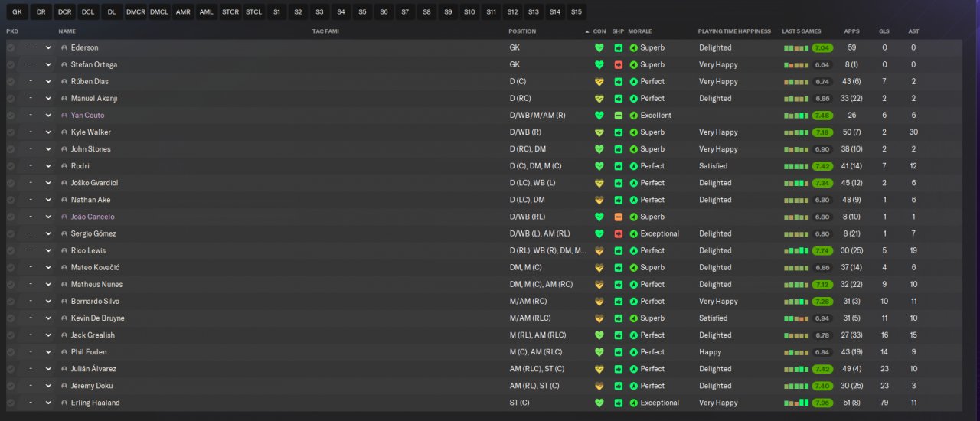This screenshot has width=980, height=421.
Task: Open the player info icon beside Matheus Nunes
Action: tap(64, 284)
